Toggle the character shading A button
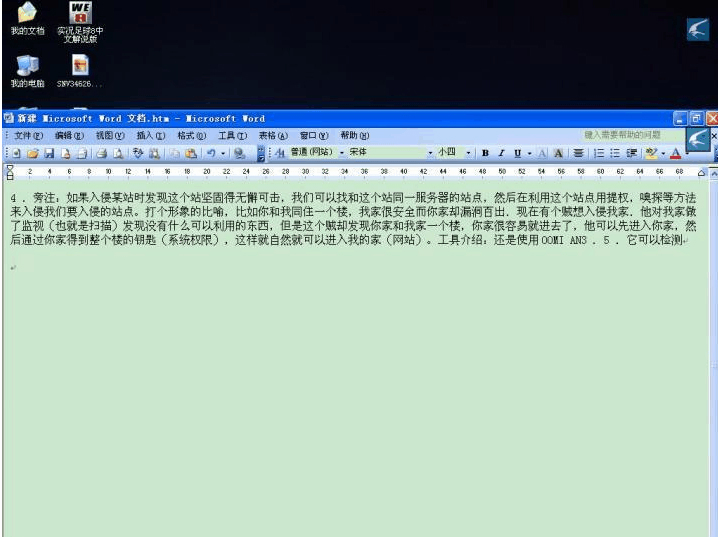The image size is (718, 537). (x=558, y=153)
